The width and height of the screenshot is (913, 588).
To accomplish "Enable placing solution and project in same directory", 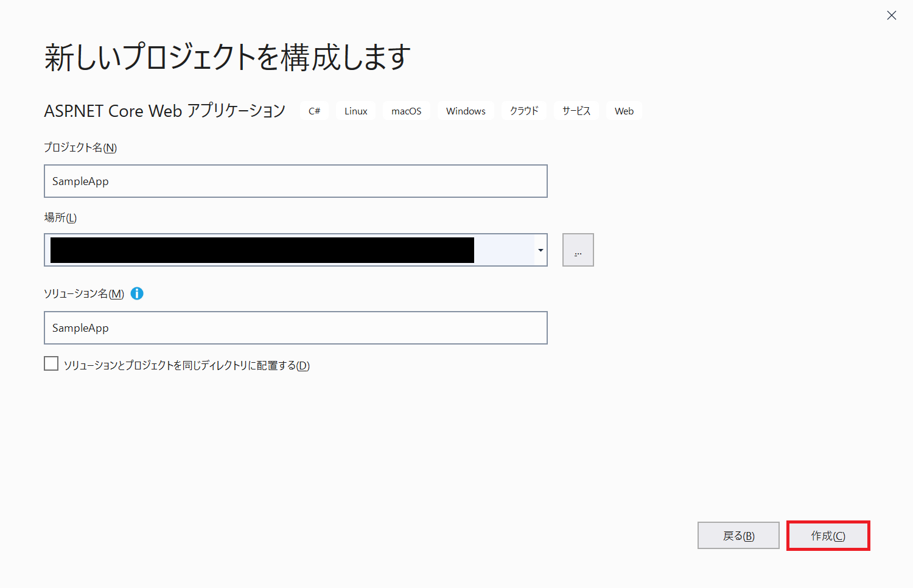I will coord(51,364).
